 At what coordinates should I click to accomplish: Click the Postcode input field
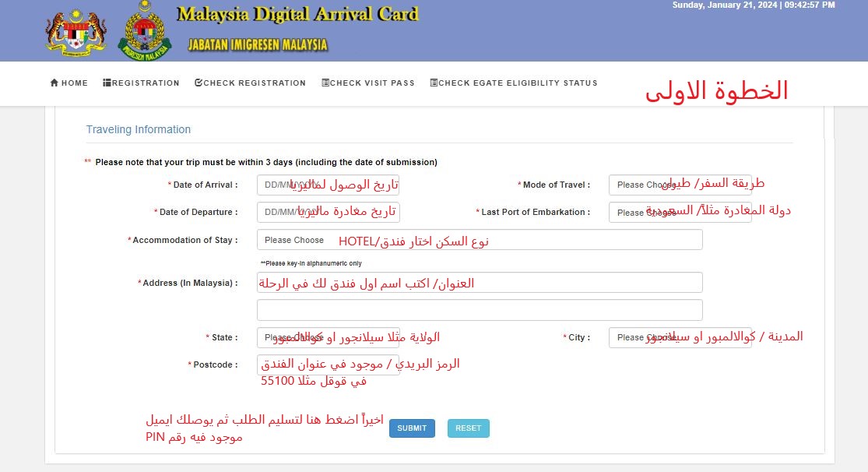(328, 365)
